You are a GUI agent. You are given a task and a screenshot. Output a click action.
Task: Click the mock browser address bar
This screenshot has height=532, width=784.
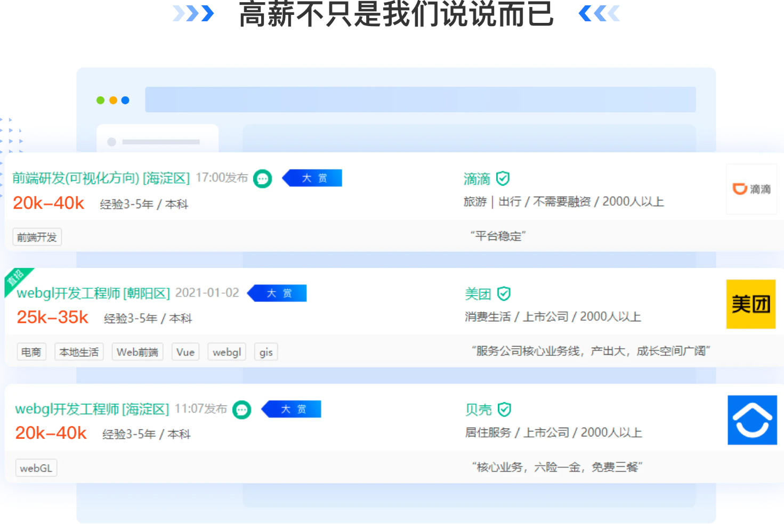pos(421,100)
